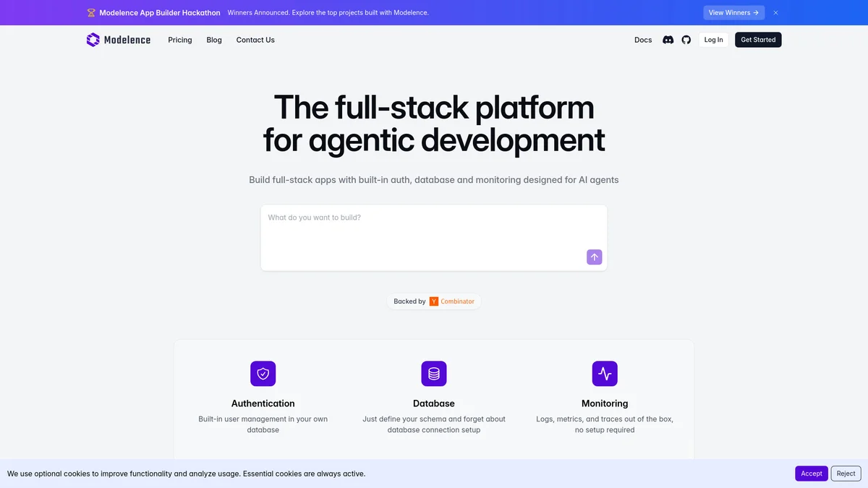Open the GitHub repository icon

click(x=686, y=40)
